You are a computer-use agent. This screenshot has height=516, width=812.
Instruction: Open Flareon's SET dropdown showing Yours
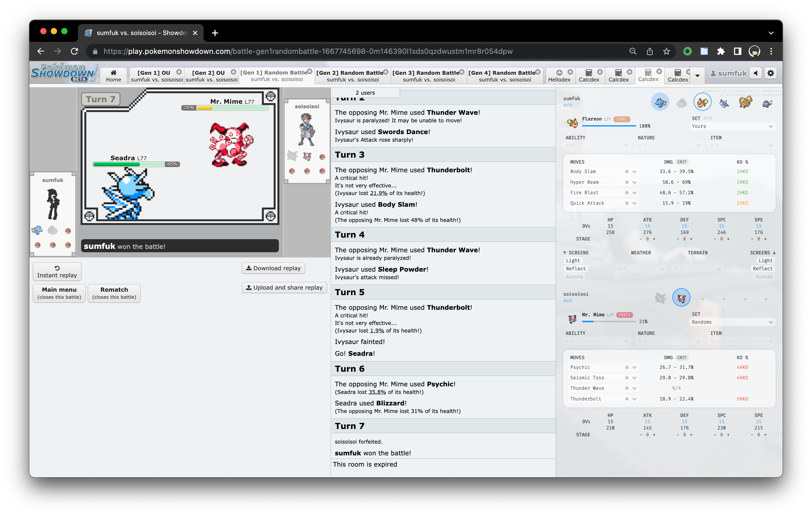pos(732,127)
